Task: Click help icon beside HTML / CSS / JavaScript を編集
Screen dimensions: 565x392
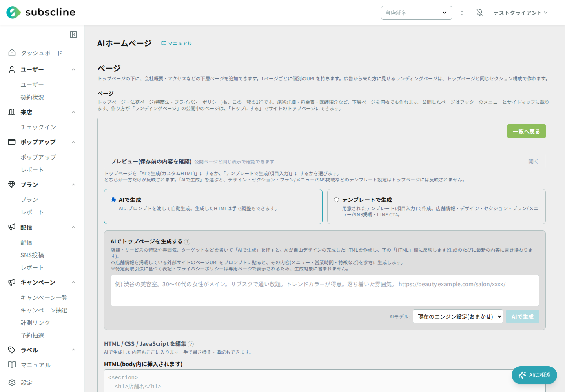Action: (x=191, y=344)
